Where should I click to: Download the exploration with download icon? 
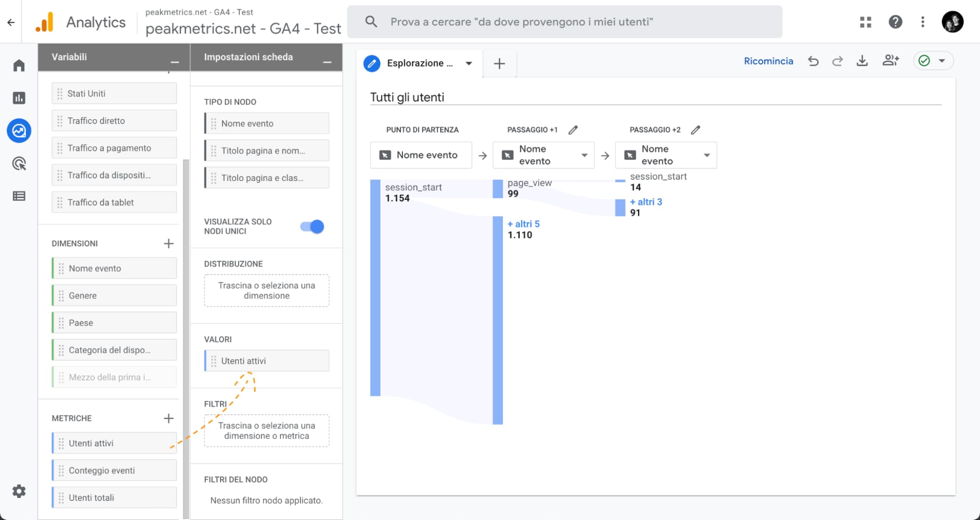pyautogui.click(x=862, y=61)
